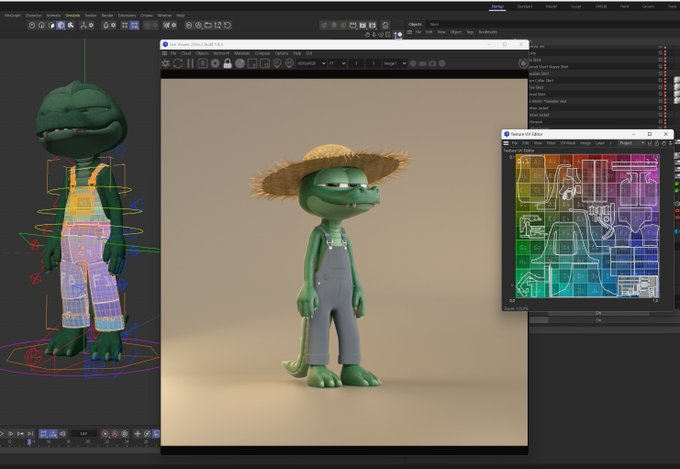680x469 pixels.
Task: Open the Object Manager hamburger menu
Action: pyautogui.click(x=409, y=32)
